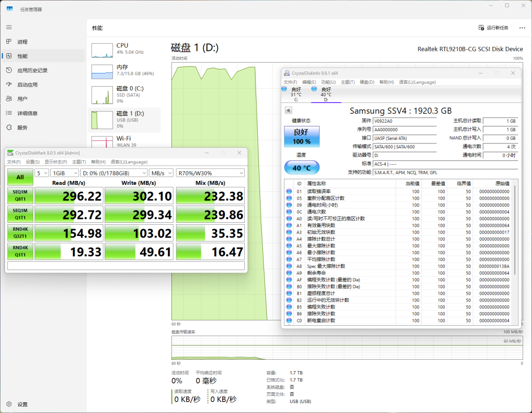This screenshot has height=413, width=532.
Task: Select SMART row A9 剩余寿命
Action: (399, 273)
